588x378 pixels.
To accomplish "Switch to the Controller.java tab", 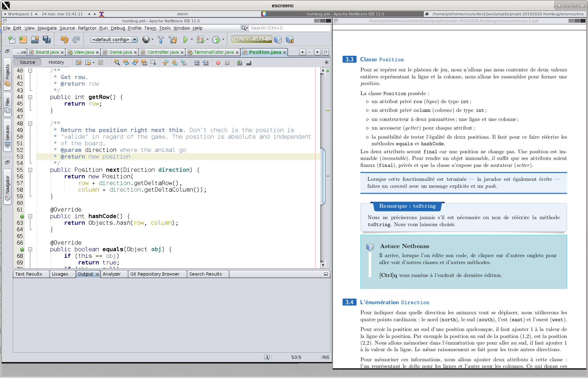I will [163, 52].
